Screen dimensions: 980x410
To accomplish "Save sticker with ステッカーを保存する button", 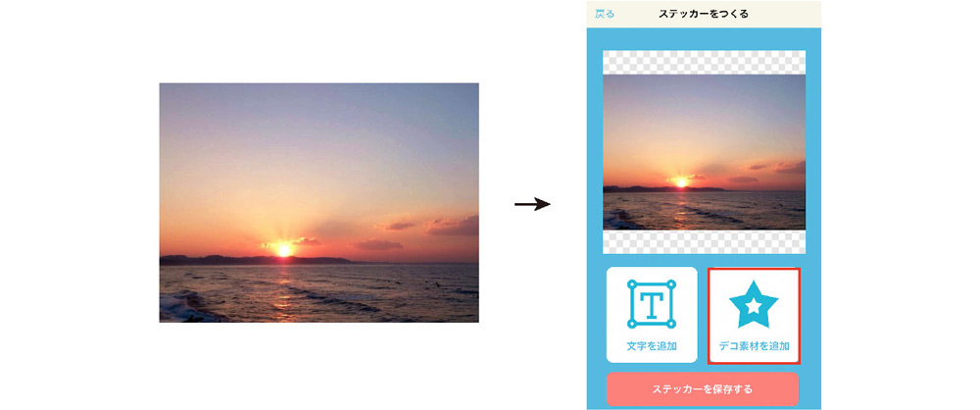I will (x=703, y=389).
